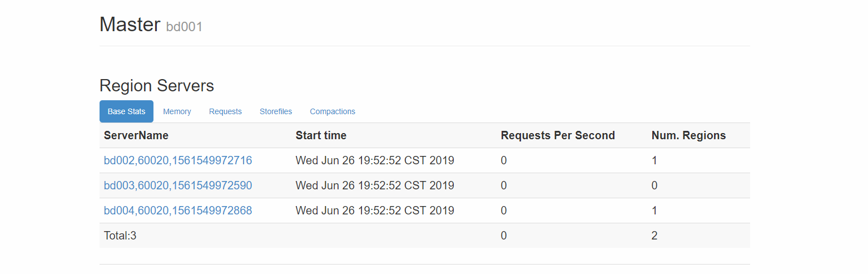The image size is (868, 274).
Task: Open region server bd002,60020,1561549972716 link
Action: (x=178, y=160)
